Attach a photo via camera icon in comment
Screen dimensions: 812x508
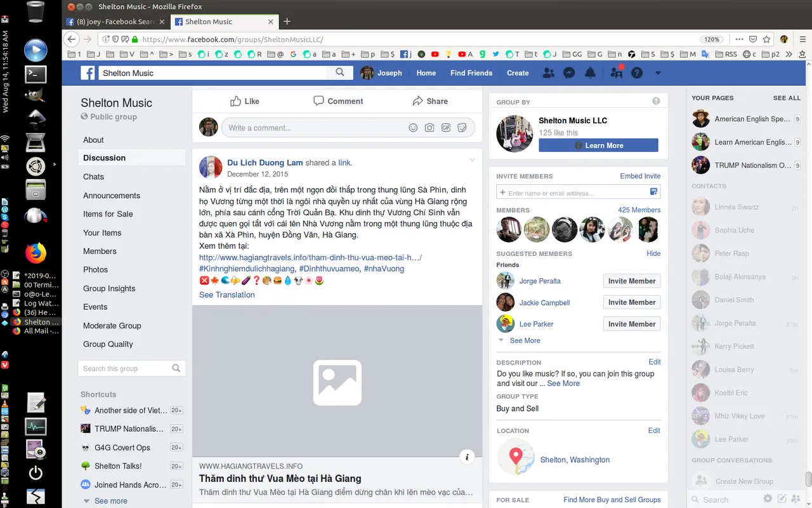click(429, 128)
